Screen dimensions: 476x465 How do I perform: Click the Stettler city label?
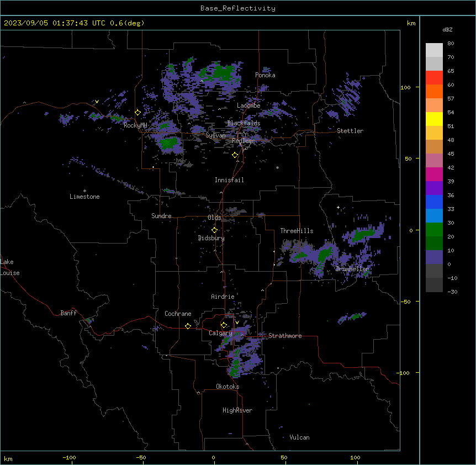(x=350, y=131)
